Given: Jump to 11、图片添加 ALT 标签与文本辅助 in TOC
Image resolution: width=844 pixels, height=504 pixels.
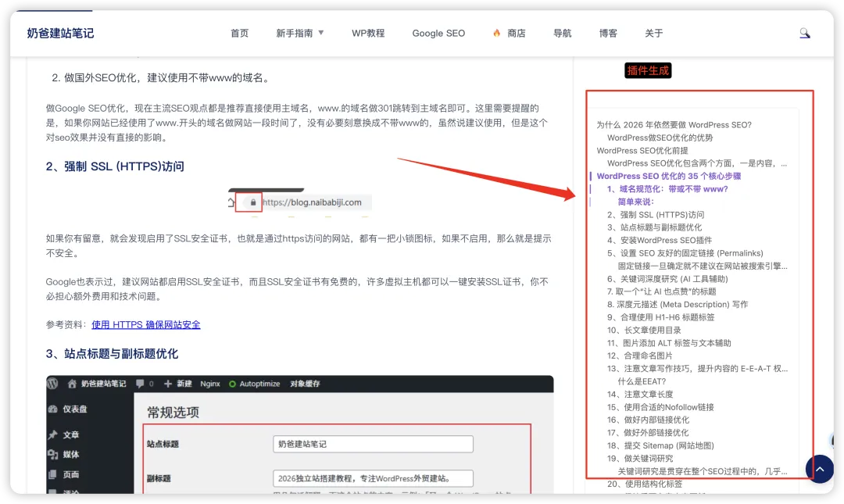Looking at the screenshot, I should (x=669, y=343).
